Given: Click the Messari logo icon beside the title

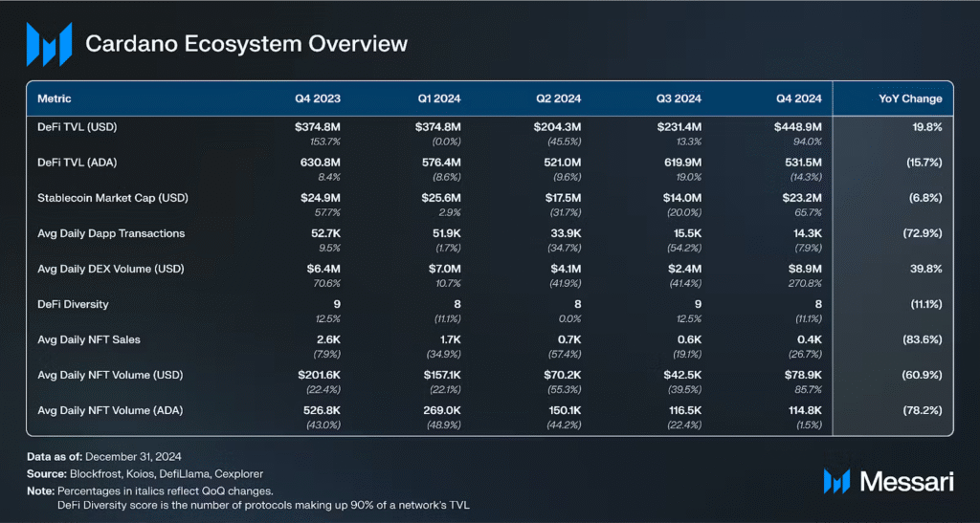Looking at the screenshot, I should pos(49,44).
